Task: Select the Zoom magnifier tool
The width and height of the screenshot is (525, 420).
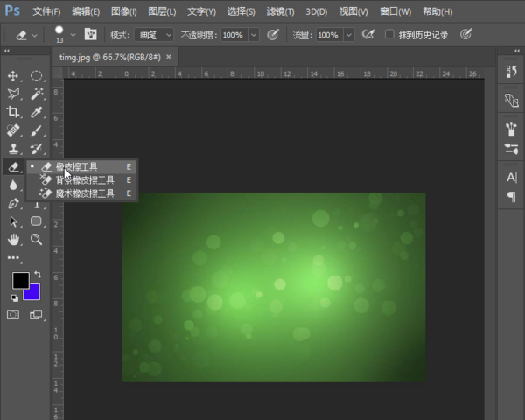Action: tap(36, 240)
